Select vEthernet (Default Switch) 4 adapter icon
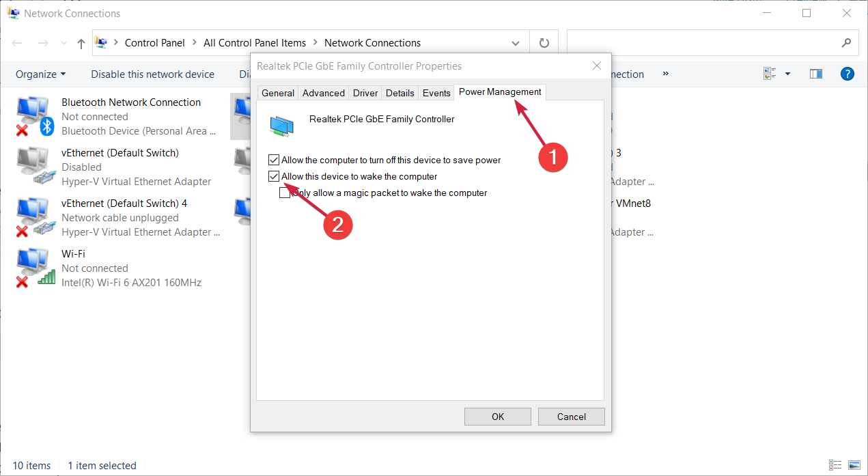868x476 pixels. coord(35,218)
